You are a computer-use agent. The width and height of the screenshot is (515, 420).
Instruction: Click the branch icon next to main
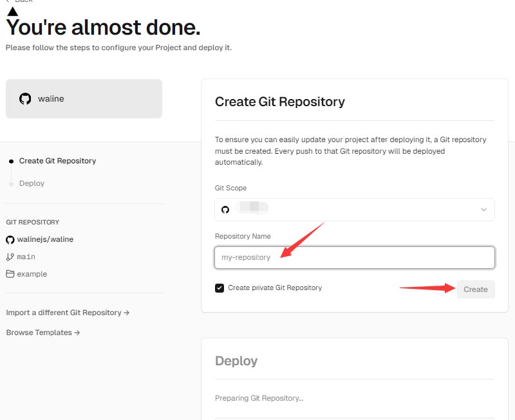pyautogui.click(x=10, y=257)
